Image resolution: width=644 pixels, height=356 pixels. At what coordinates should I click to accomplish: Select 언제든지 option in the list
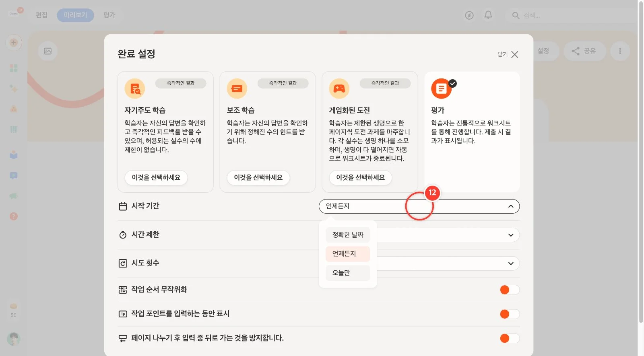click(x=348, y=254)
